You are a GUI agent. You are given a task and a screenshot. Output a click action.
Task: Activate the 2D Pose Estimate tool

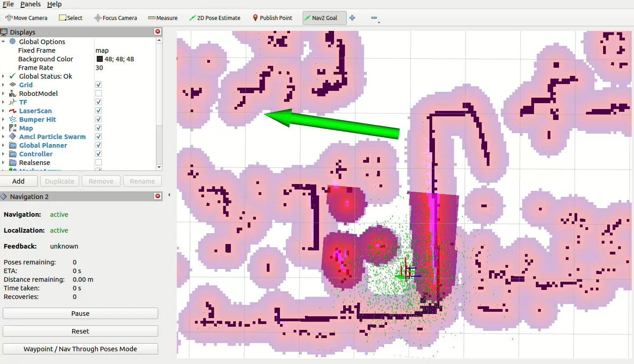(x=215, y=18)
